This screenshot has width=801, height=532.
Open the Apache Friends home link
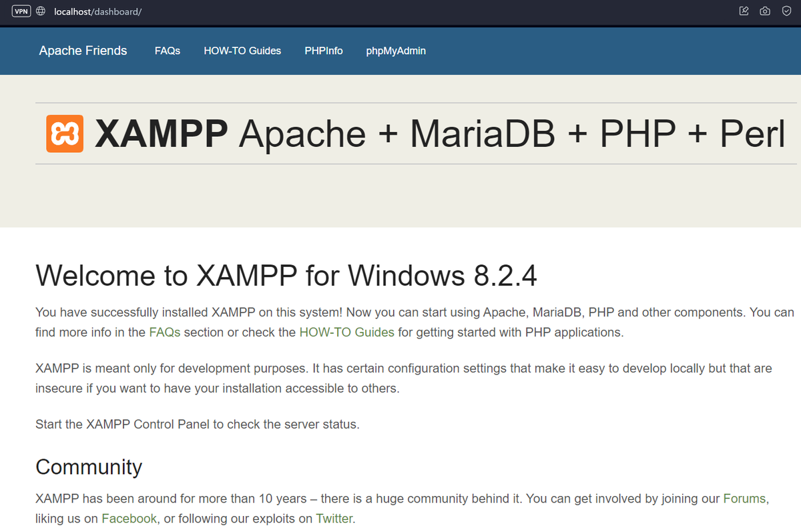click(x=83, y=51)
